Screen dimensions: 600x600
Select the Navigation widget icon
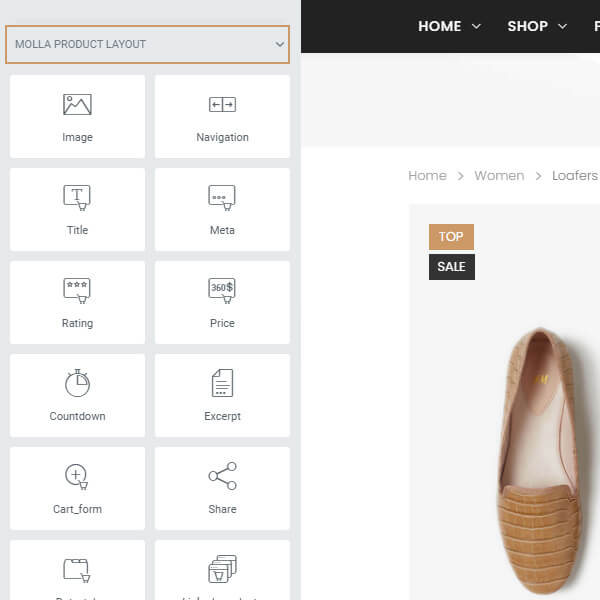coord(222,105)
